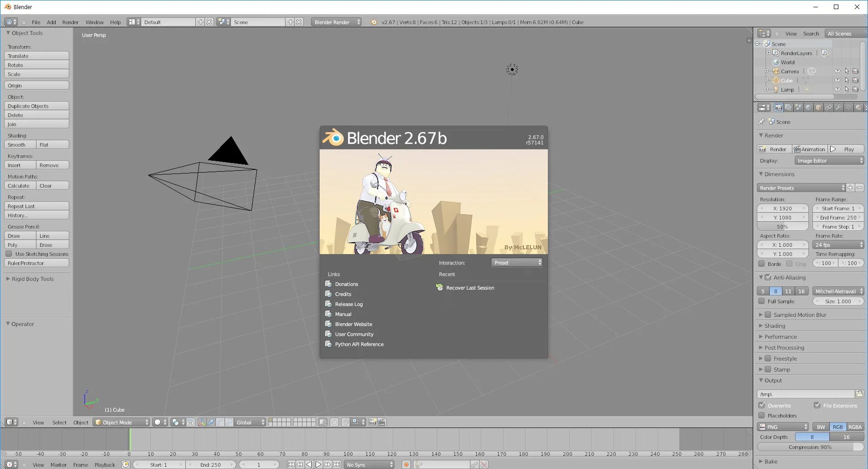The image size is (868, 469).
Task: Open the Window menu
Action: [x=94, y=22]
